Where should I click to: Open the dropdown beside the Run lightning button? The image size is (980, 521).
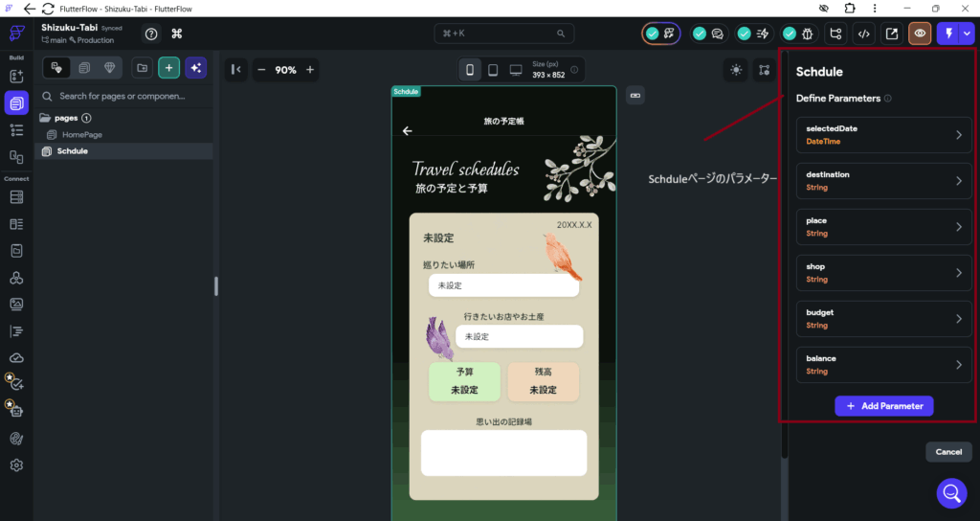[x=967, y=34]
